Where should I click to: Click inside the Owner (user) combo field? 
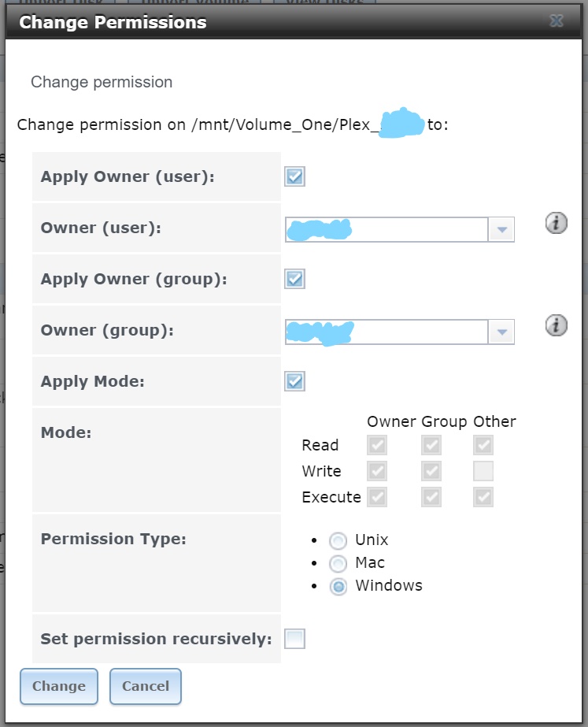(x=386, y=229)
